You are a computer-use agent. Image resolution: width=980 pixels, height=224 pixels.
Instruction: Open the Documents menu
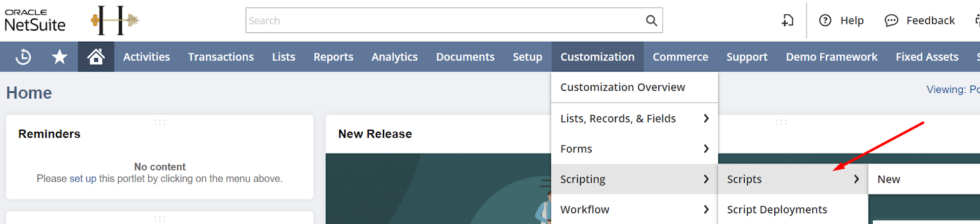[465, 57]
